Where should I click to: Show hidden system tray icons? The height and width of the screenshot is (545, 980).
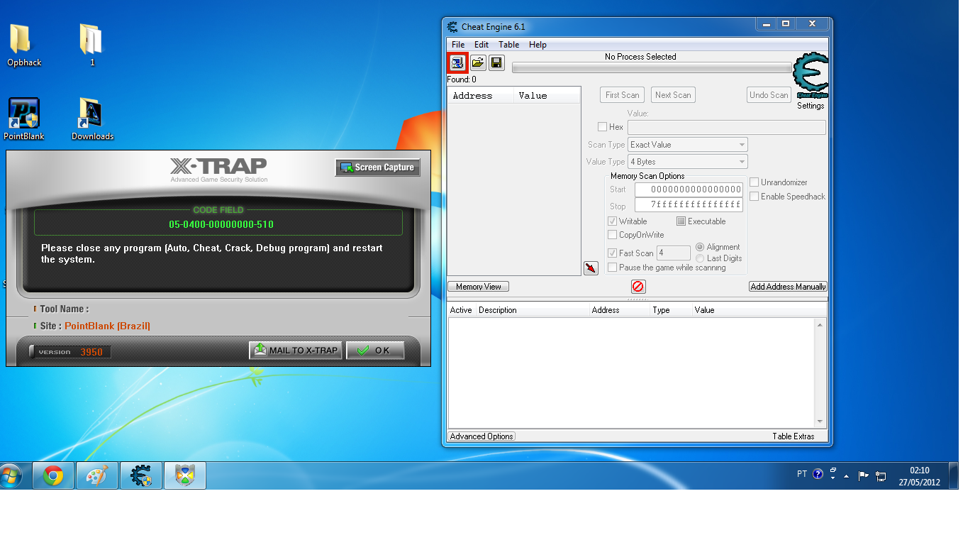click(x=847, y=476)
